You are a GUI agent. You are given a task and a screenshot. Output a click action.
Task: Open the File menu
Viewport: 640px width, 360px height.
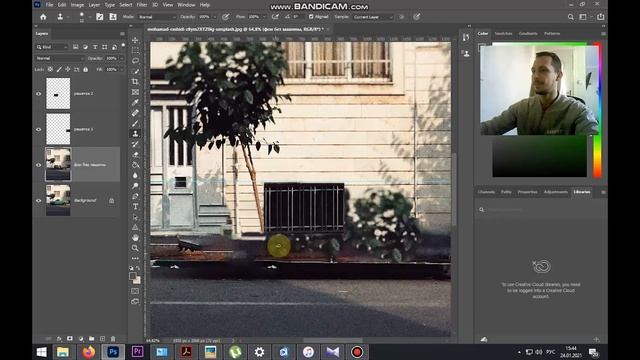(x=49, y=5)
